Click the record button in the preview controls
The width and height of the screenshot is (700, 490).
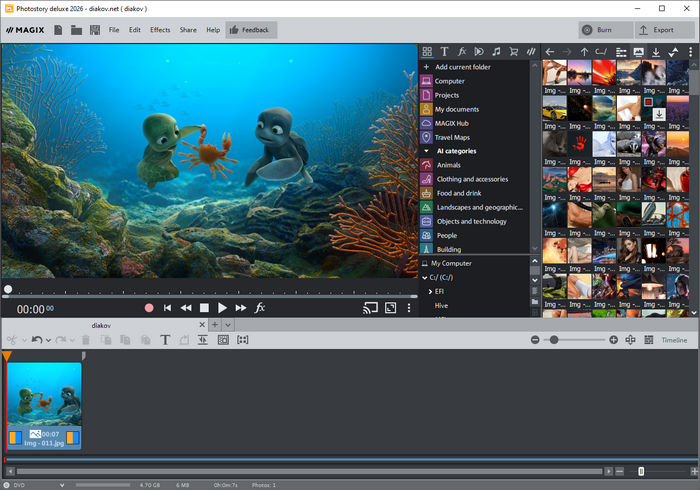click(x=149, y=308)
